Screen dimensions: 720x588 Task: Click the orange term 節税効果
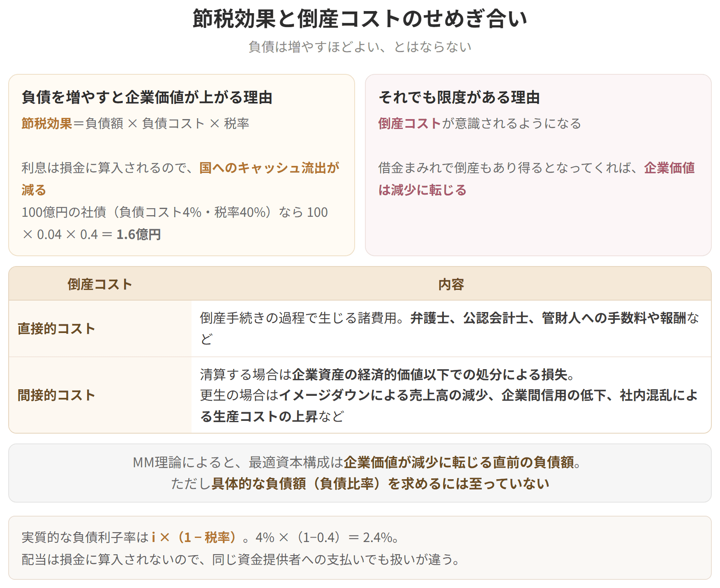tap(46, 123)
